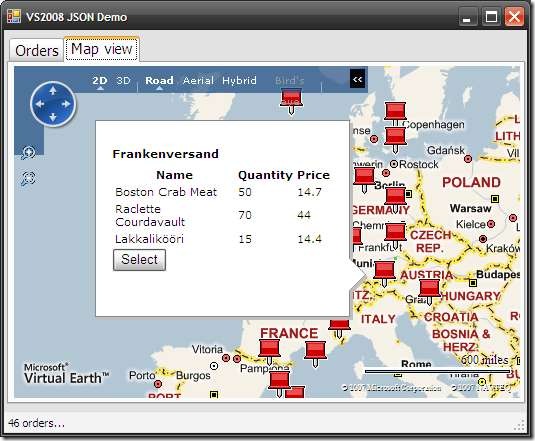Click the quantity value 70
This screenshot has width=535, height=441.
(x=245, y=215)
